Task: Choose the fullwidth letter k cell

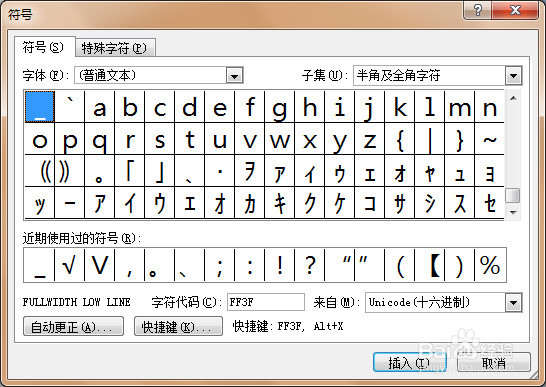Action: pyautogui.click(x=399, y=107)
